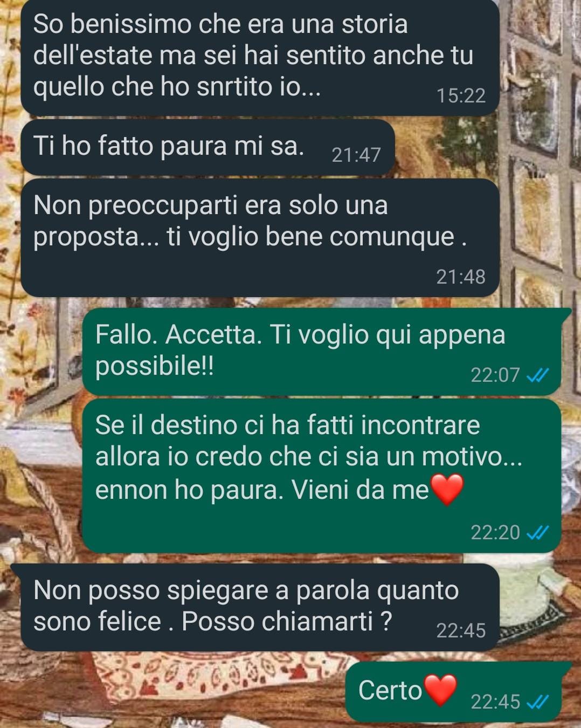Image resolution: width=581 pixels, height=728 pixels.
Task: Tap the 22:45 timestamp on the received message
Action: 461,630
